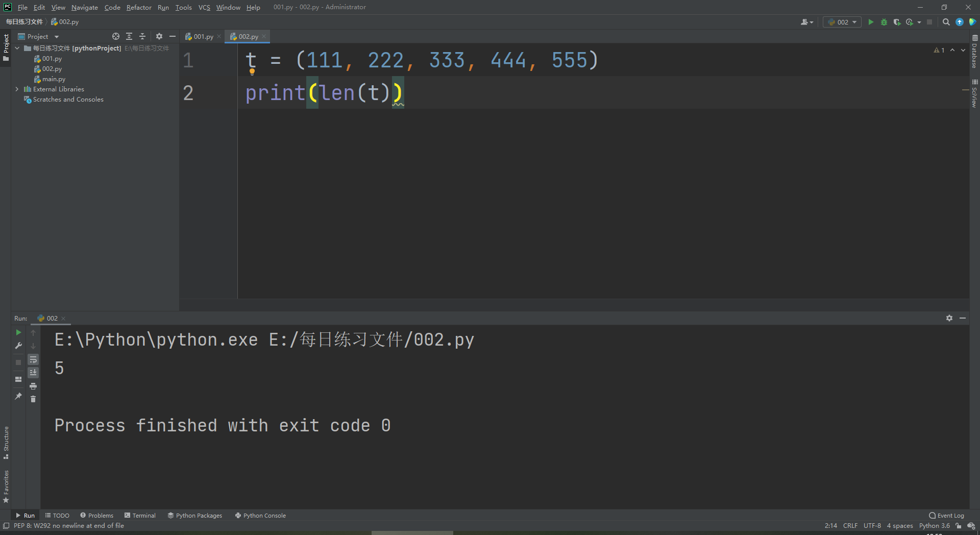
Task: Click the blue update arrow icon
Action: [x=960, y=22]
